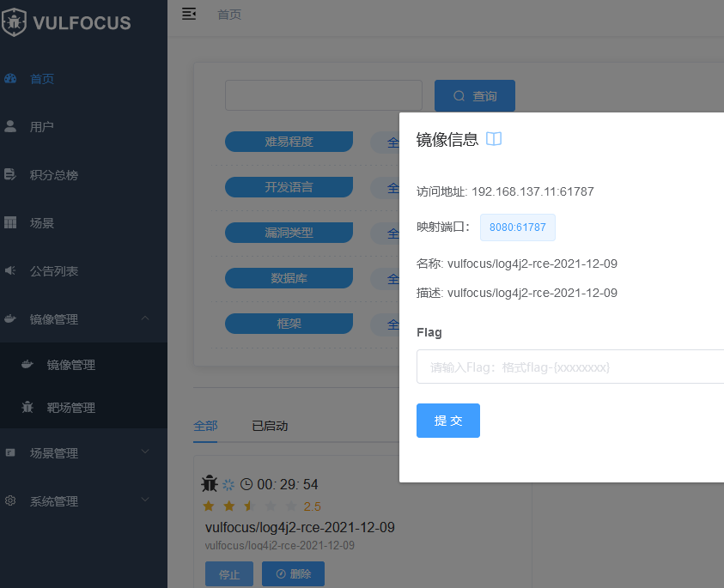The image size is (724, 588).
Task: Click the icon beside 场景管理
Action: pos(10,452)
